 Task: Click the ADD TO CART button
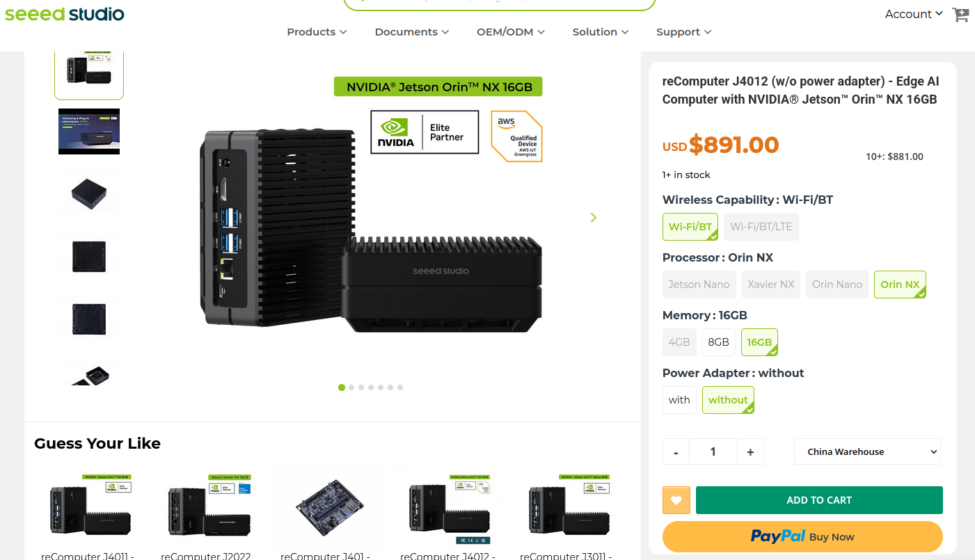pyautogui.click(x=819, y=500)
